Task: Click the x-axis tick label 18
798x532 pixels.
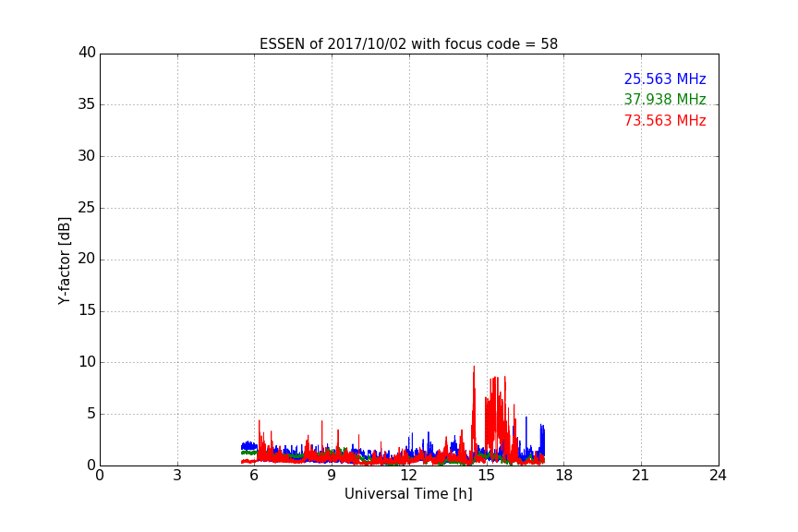Action: pos(564,476)
